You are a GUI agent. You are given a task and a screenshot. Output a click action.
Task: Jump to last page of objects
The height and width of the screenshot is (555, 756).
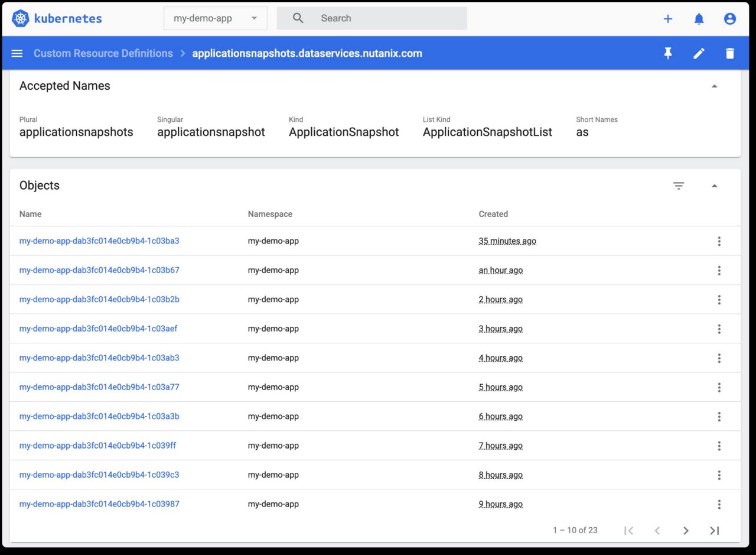(714, 530)
